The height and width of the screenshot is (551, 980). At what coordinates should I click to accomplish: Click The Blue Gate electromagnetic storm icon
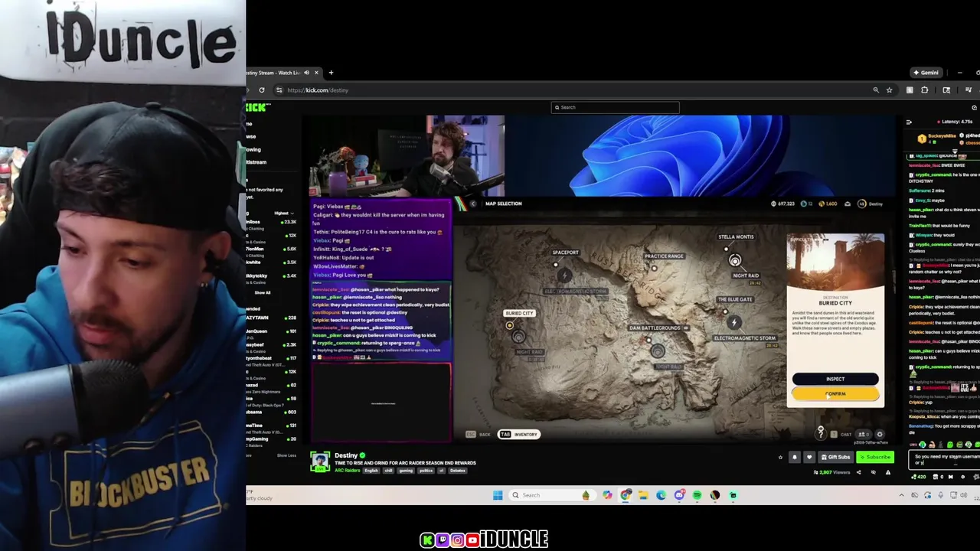click(734, 323)
